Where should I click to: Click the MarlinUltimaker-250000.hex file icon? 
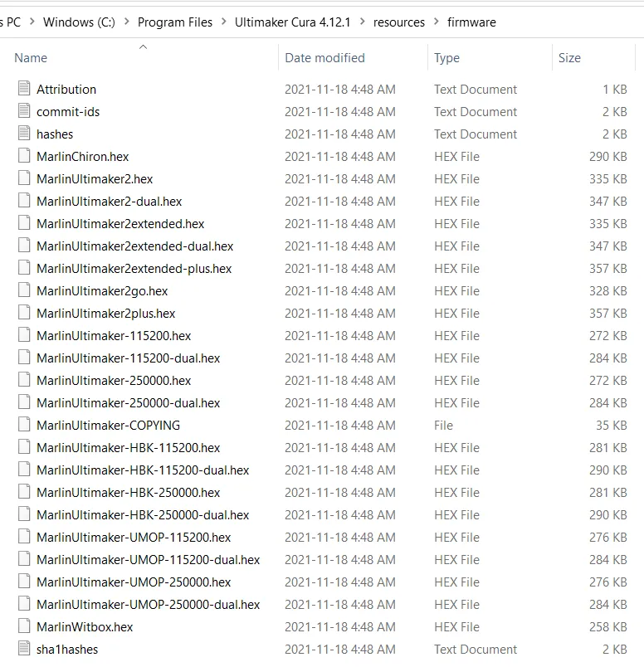[x=24, y=380]
